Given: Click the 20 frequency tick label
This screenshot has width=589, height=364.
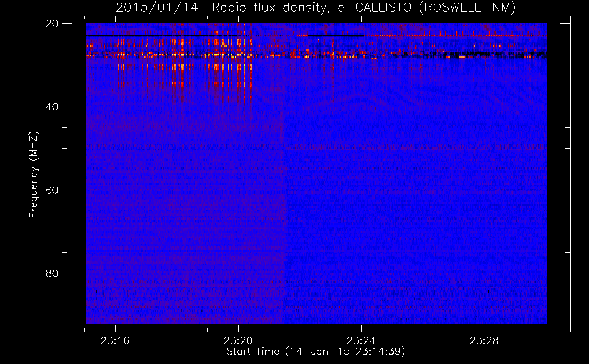Looking at the screenshot, I should [52, 24].
